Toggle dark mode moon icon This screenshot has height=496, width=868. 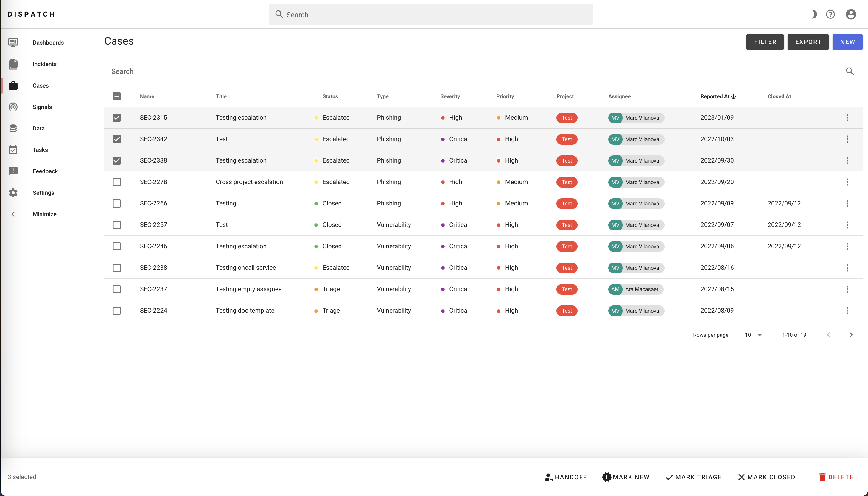(814, 14)
